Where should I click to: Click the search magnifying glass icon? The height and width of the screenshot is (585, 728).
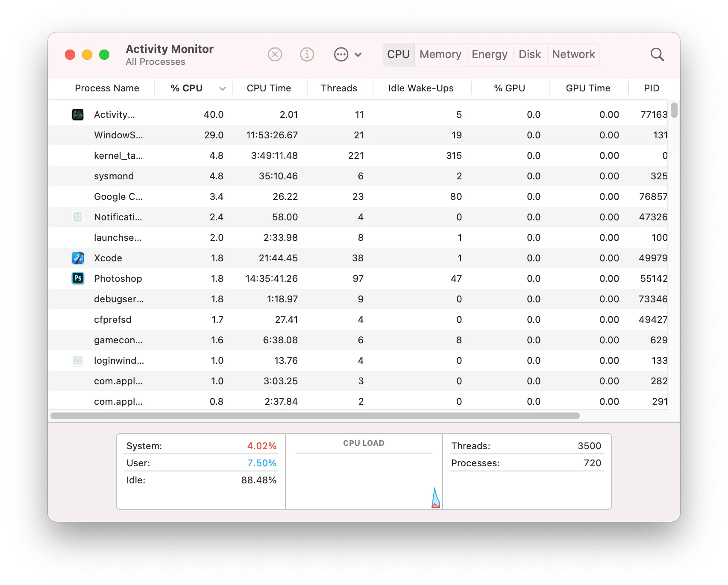657,55
